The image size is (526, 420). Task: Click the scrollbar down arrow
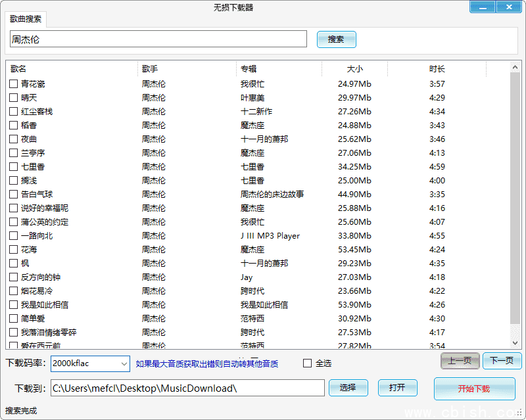pos(515,344)
